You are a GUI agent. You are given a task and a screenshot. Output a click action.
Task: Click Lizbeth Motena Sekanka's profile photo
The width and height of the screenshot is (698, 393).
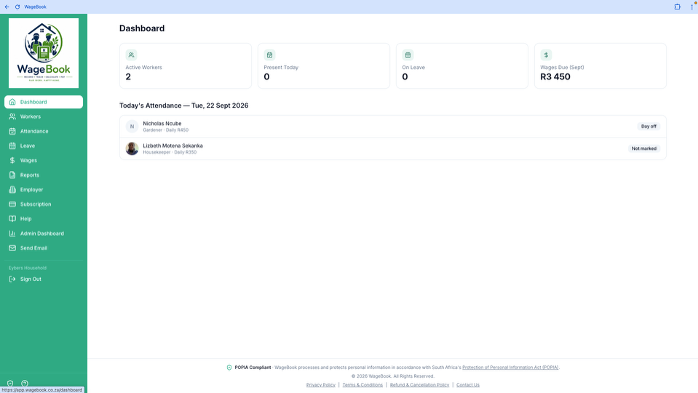tap(132, 149)
